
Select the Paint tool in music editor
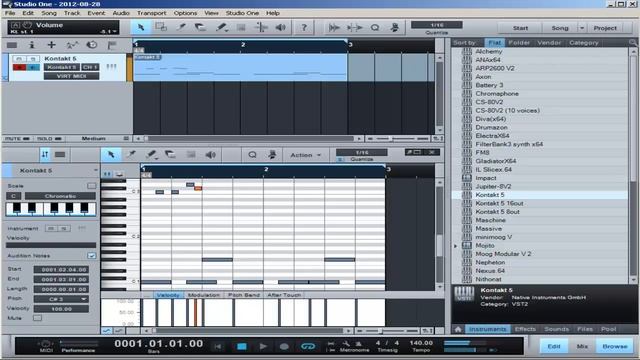(151, 154)
